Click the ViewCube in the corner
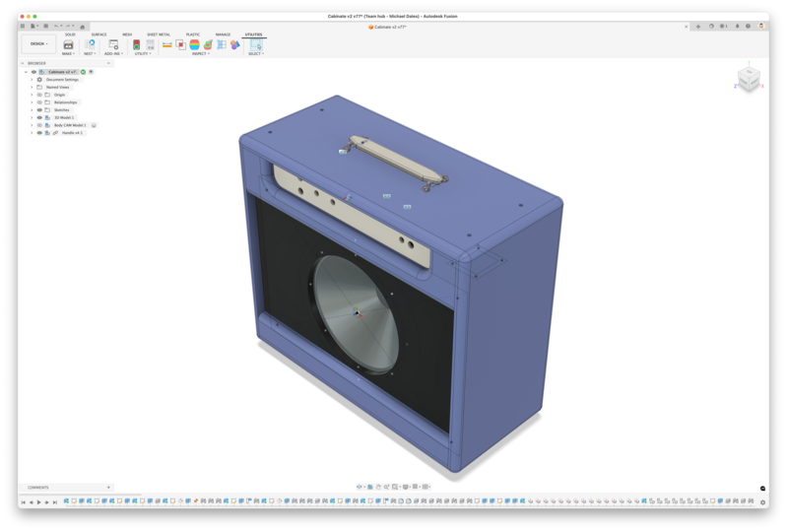 pos(749,78)
